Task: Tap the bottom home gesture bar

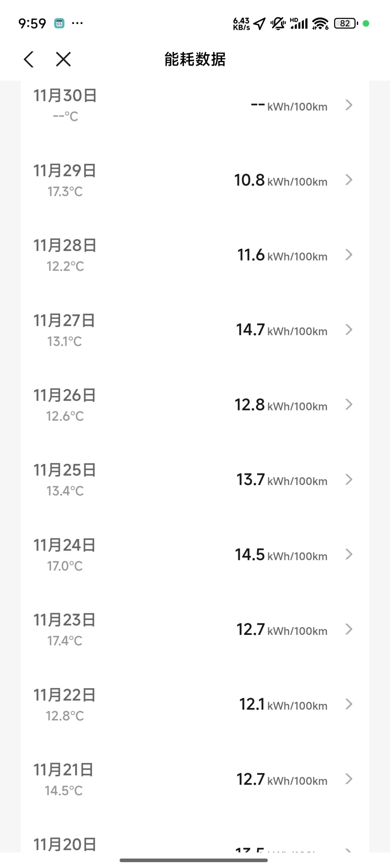Action: tap(194, 860)
